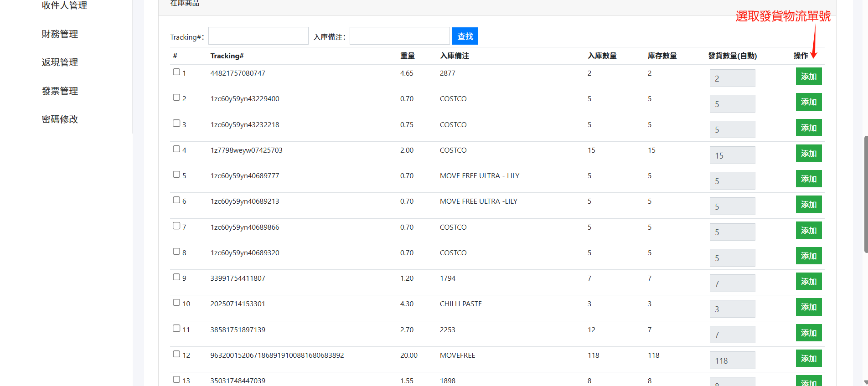This screenshot has width=868, height=386.
Task: Select checkbox for row 10 CHILLI PASTE
Action: point(176,303)
